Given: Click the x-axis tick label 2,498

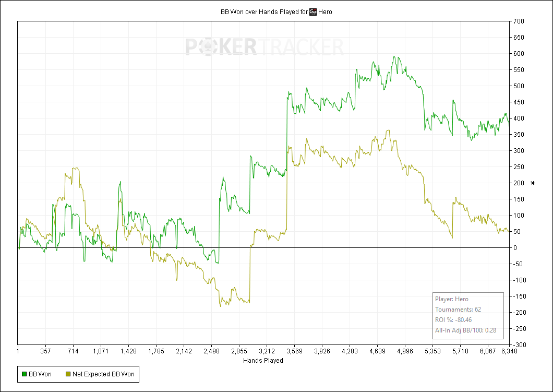Looking at the screenshot, I should 211,351.
